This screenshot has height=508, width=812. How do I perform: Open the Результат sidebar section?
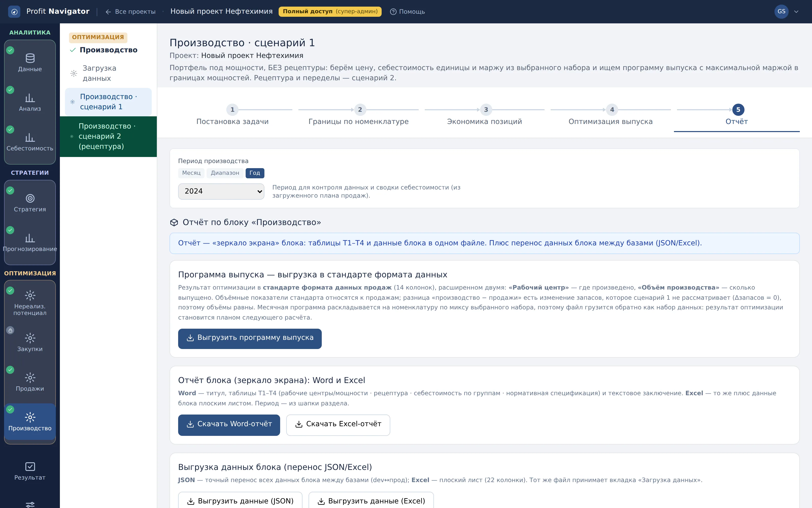(x=30, y=471)
